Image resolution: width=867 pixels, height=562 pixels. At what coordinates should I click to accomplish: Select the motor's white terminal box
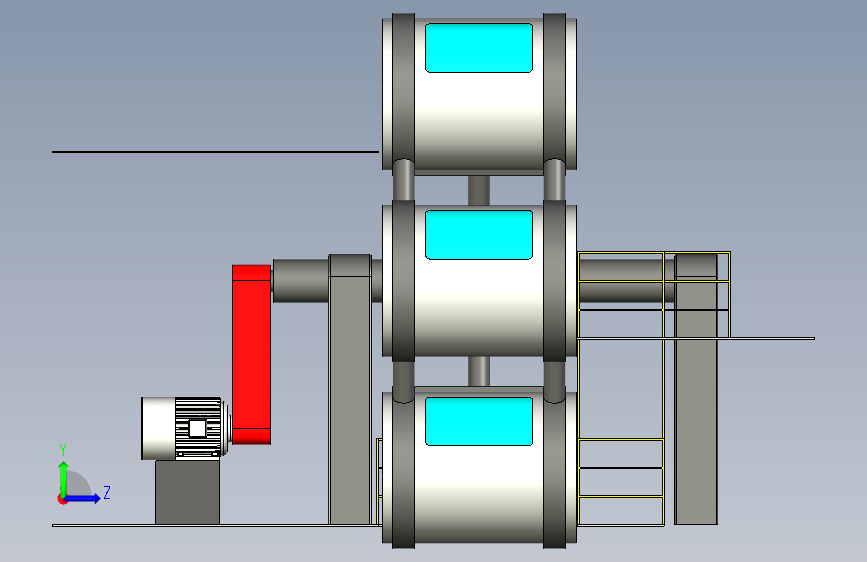(x=197, y=428)
